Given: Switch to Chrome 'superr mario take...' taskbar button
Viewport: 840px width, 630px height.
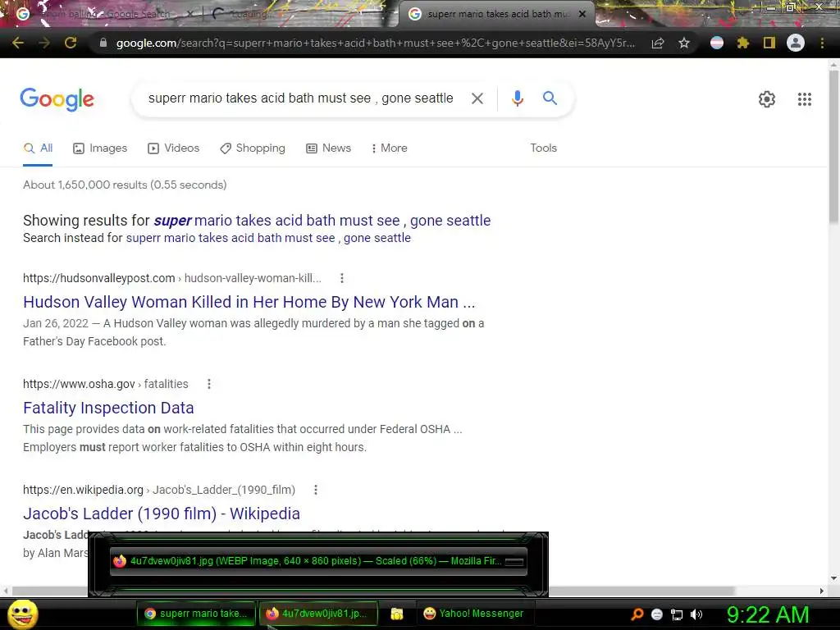Looking at the screenshot, I should point(195,614).
